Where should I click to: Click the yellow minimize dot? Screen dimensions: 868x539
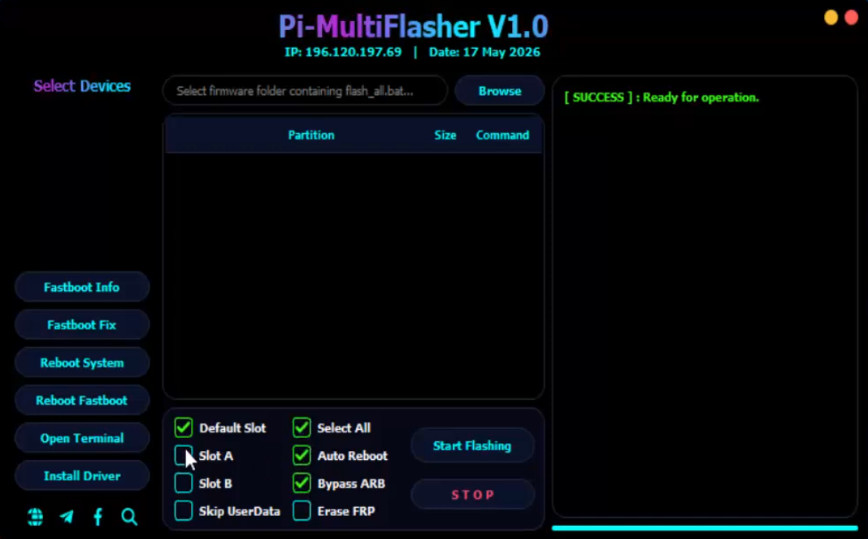[831, 18]
